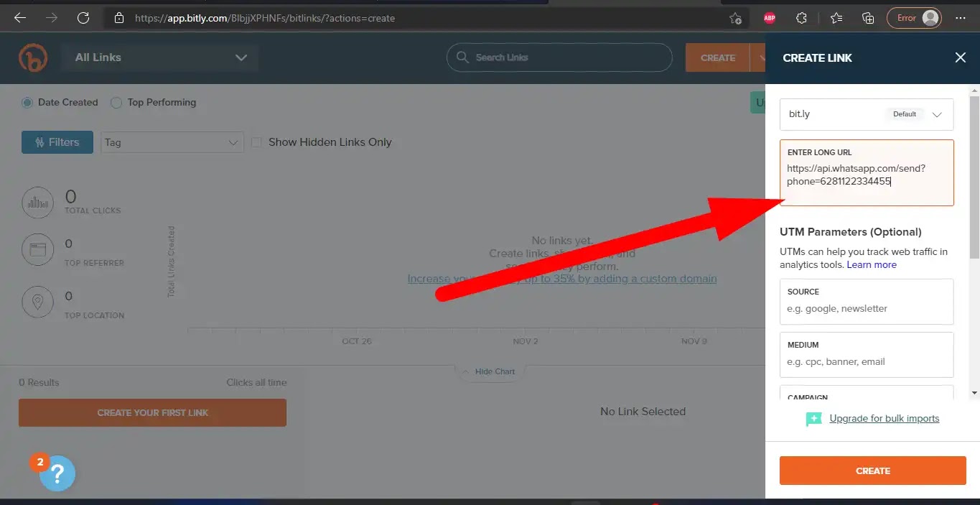Click the No Link Selected text

tap(643, 412)
